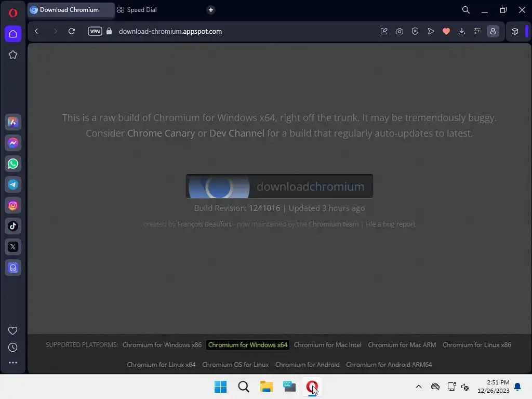Open Opera from the taskbar
This screenshot has height=399, width=532.
pyautogui.click(x=312, y=387)
